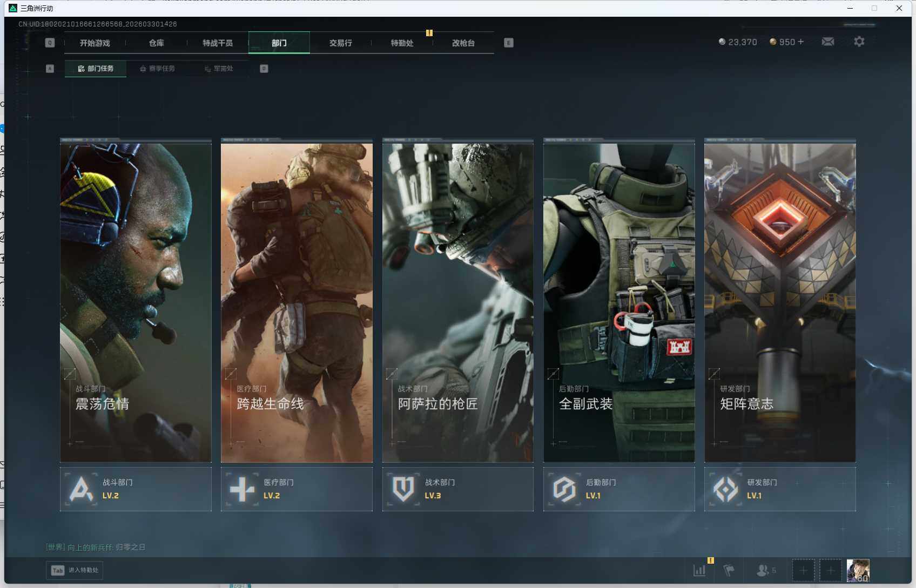Select the 部门 tab
This screenshot has width=916, height=588.
(x=279, y=43)
